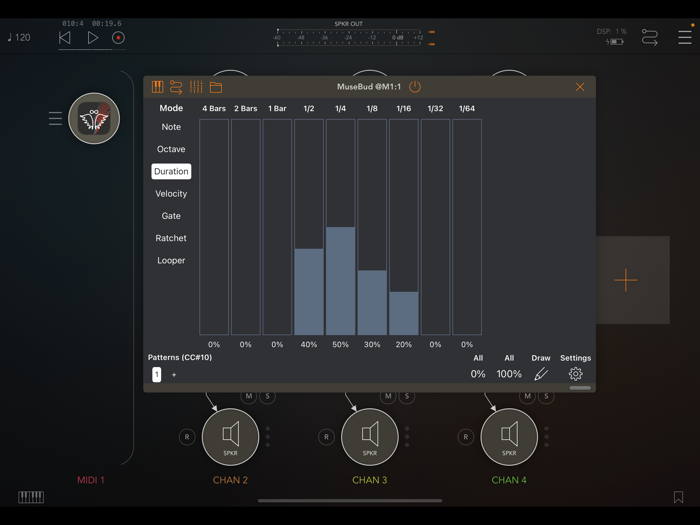Select the CHAN 3 label
The width and height of the screenshot is (700, 525).
coord(370,480)
